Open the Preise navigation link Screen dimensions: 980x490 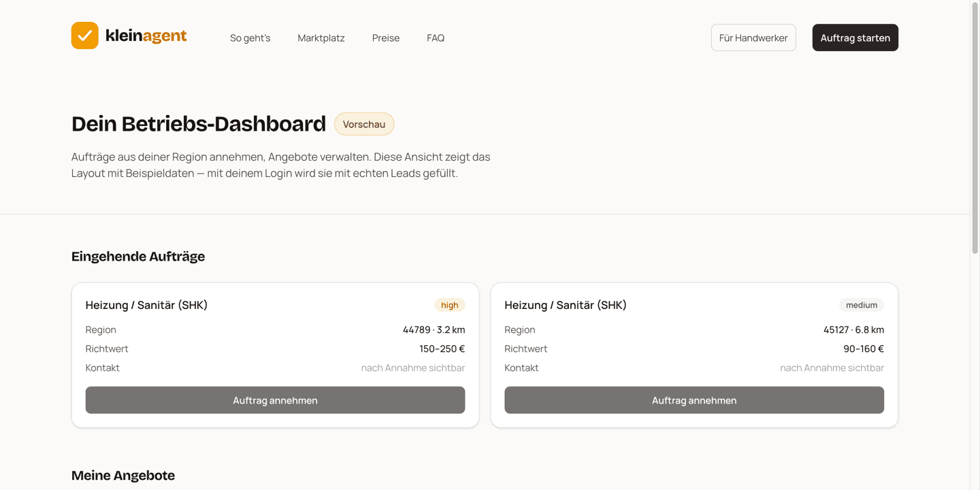[386, 38]
